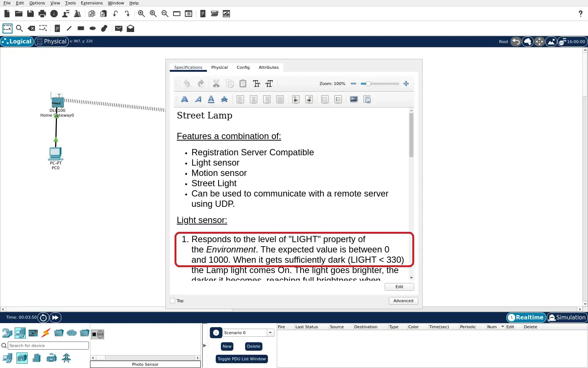Click the zoom out magnifier in main toolbar
The width and height of the screenshot is (588, 368).
pos(165,14)
